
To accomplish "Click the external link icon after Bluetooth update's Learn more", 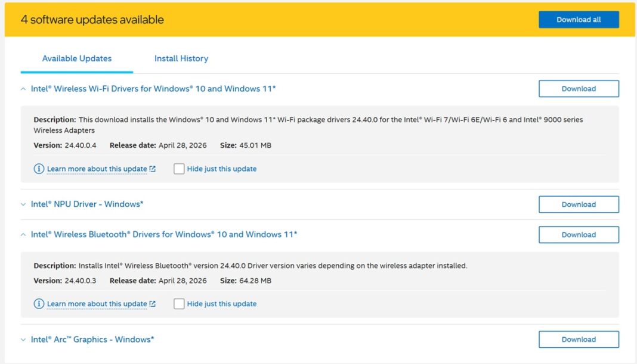I will coord(153,303).
